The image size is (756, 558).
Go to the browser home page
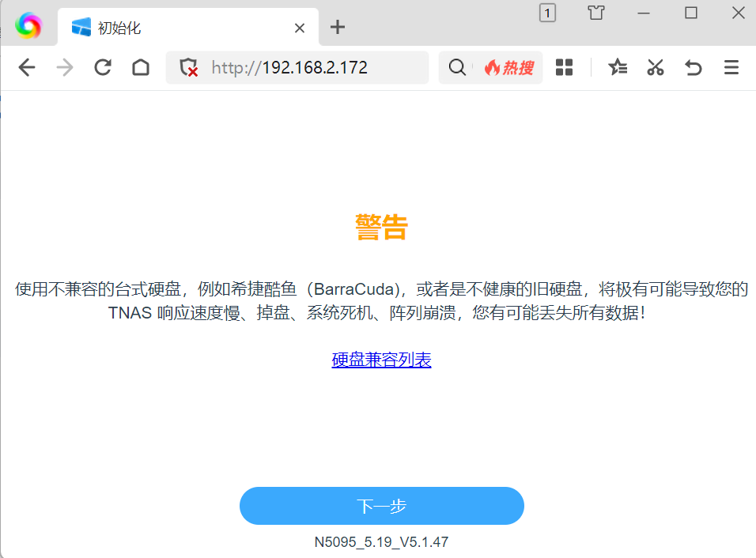141,68
